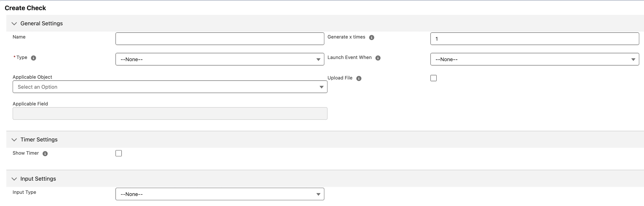Click the Show Timer info icon

point(45,154)
